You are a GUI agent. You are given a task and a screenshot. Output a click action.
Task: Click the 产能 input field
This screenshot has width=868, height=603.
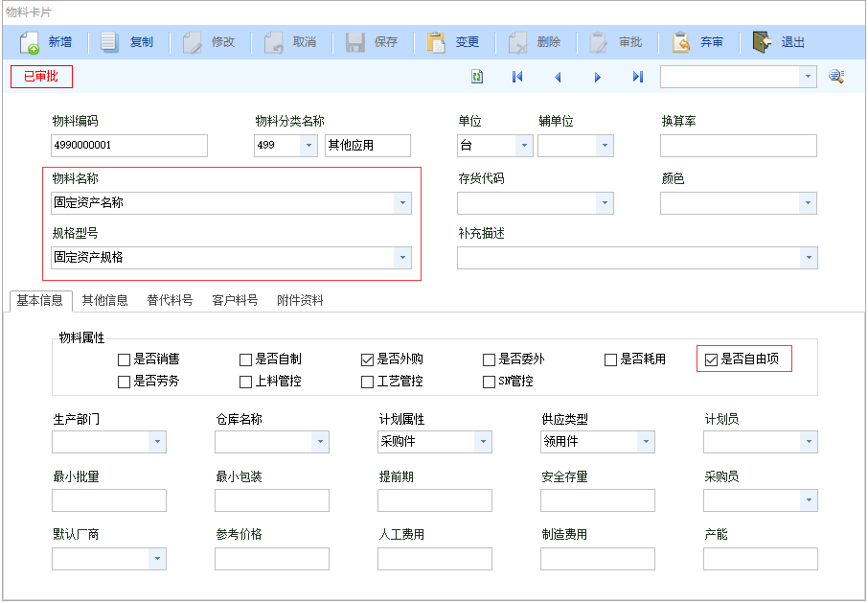(760, 559)
